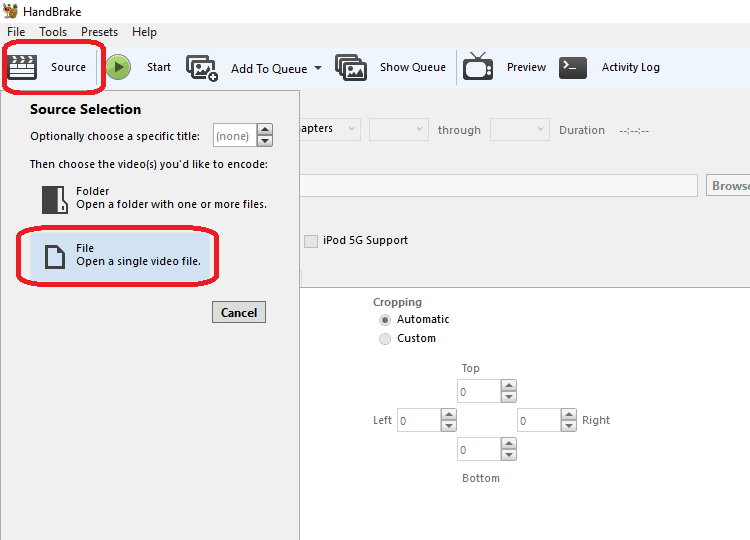Click the Start toolbar label
The image size is (750, 540).
click(x=159, y=67)
